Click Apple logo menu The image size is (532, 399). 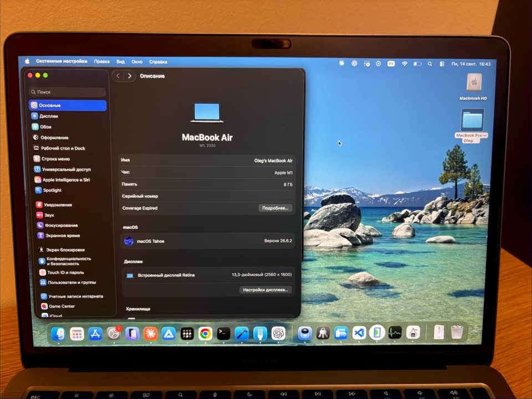[x=28, y=61]
